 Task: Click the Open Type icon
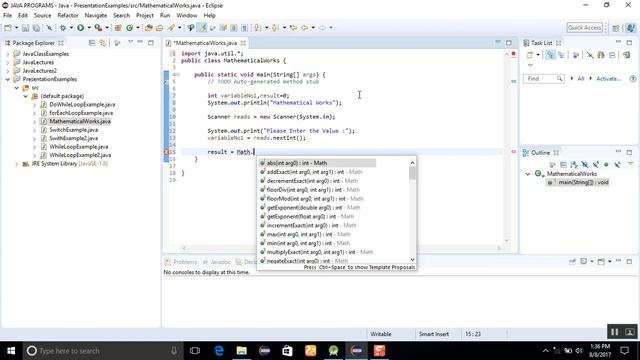tap(149, 28)
